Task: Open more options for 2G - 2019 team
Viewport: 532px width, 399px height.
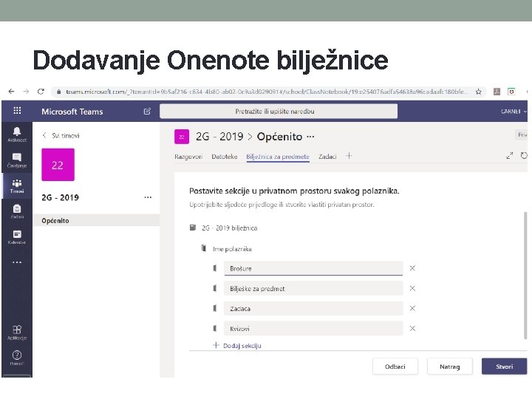Action: pyautogui.click(x=148, y=197)
